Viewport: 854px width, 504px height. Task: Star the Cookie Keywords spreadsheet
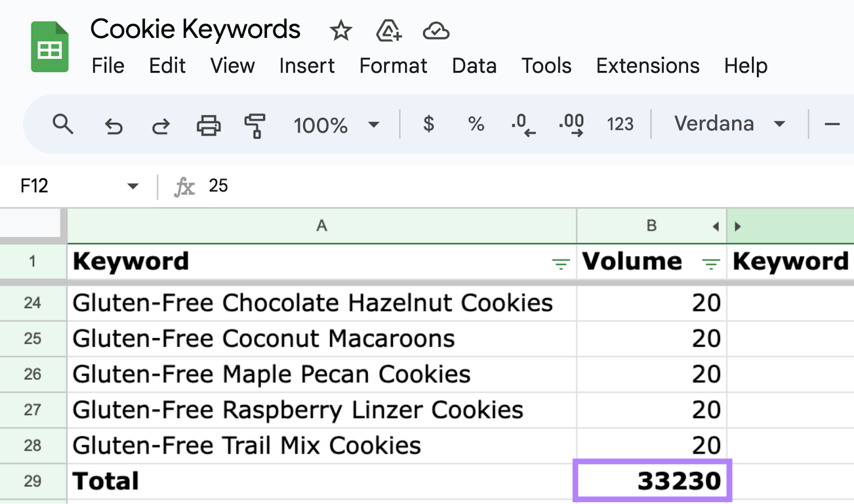click(x=340, y=31)
